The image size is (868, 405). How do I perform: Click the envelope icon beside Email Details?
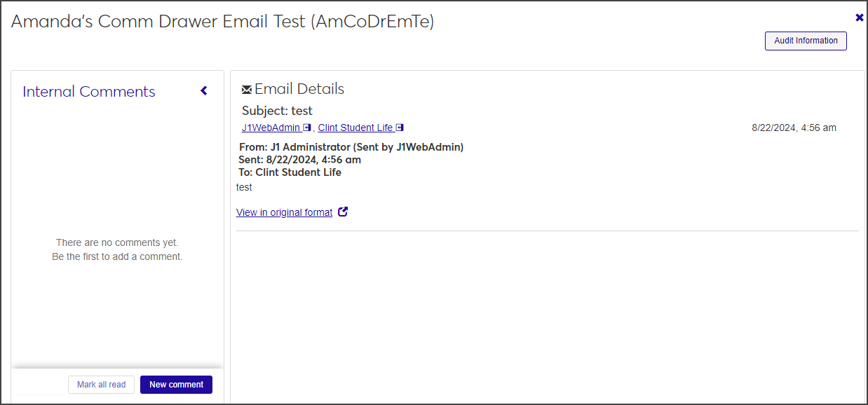point(247,90)
